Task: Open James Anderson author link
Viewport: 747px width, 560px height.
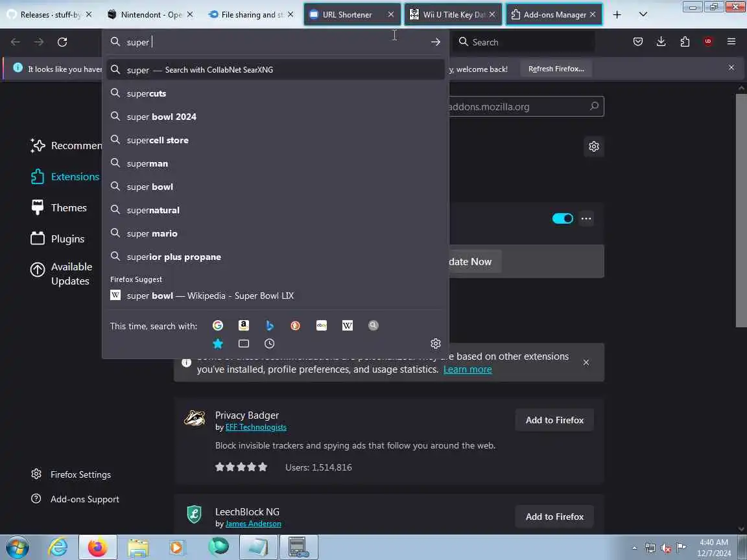Action: (x=253, y=524)
